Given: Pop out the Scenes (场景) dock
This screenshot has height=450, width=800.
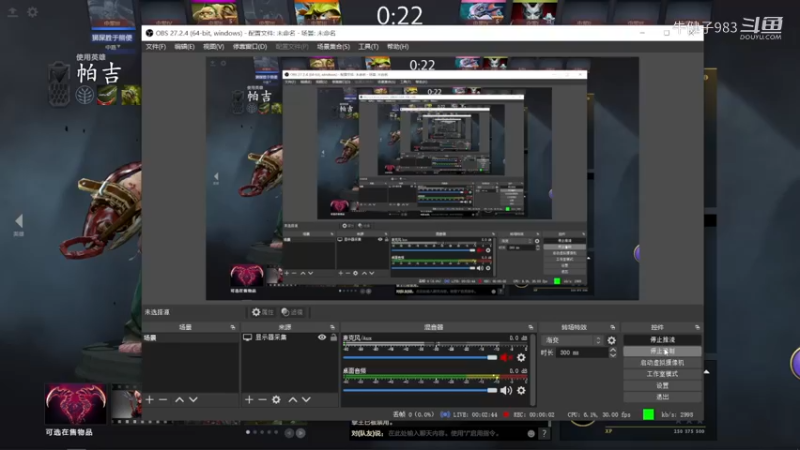Looking at the screenshot, I should (x=233, y=327).
